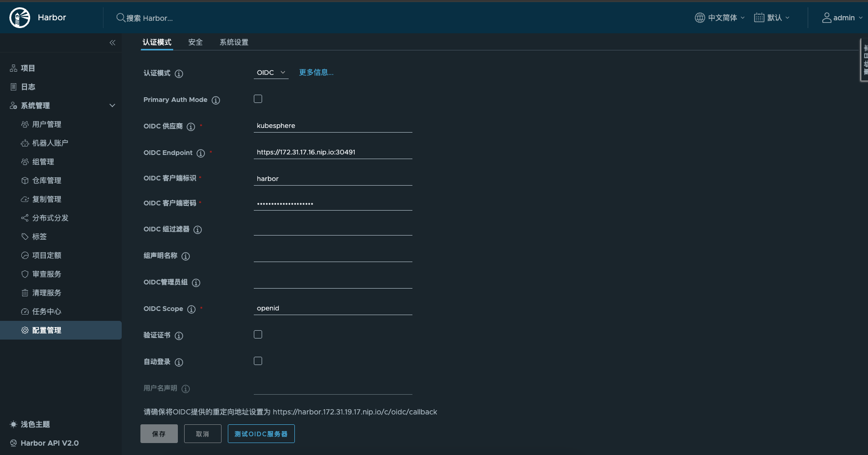Click 测试OIDC服务器 button
The width and height of the screenshot is (868, 455).
coord(261,434)
